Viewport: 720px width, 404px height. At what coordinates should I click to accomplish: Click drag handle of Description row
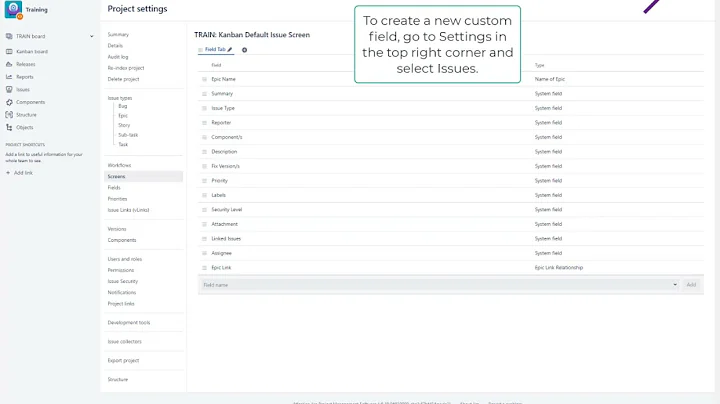pyautogui.click(x=204, y=152)
